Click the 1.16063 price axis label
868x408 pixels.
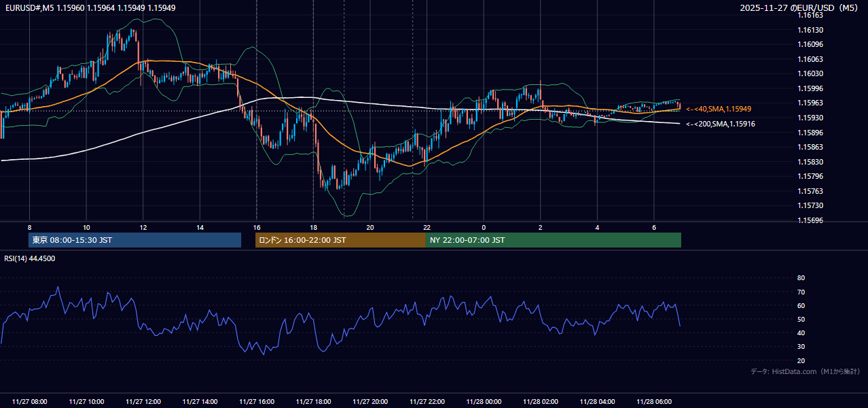(810, 59)
